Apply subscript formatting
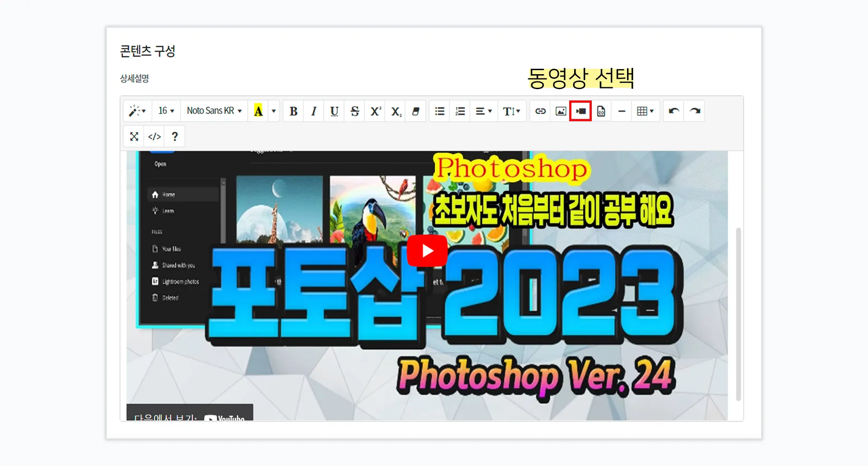This screenshot has width=868, height=466. click(396, 111)
